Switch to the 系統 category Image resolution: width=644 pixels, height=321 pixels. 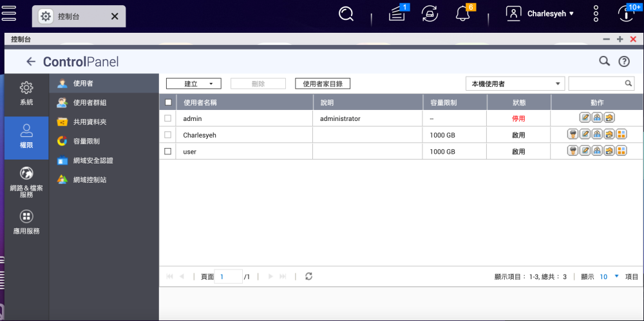tap(26, 93)
